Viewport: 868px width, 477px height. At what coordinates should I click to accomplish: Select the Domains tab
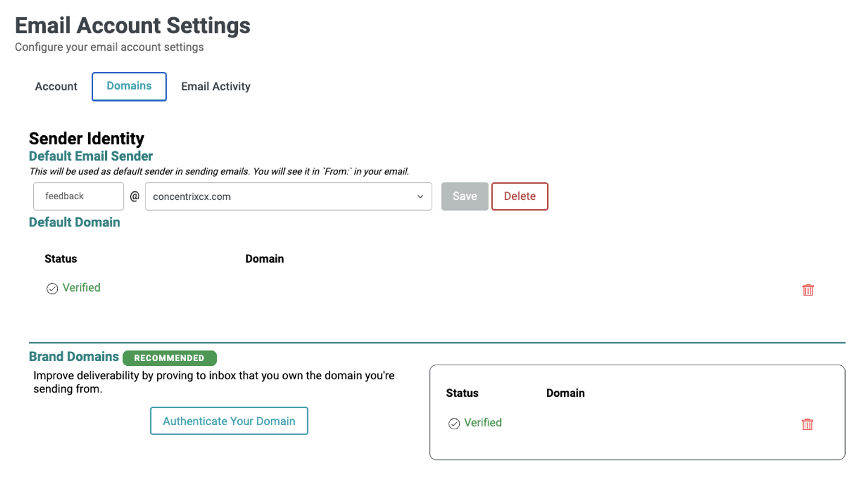[129, 86]
